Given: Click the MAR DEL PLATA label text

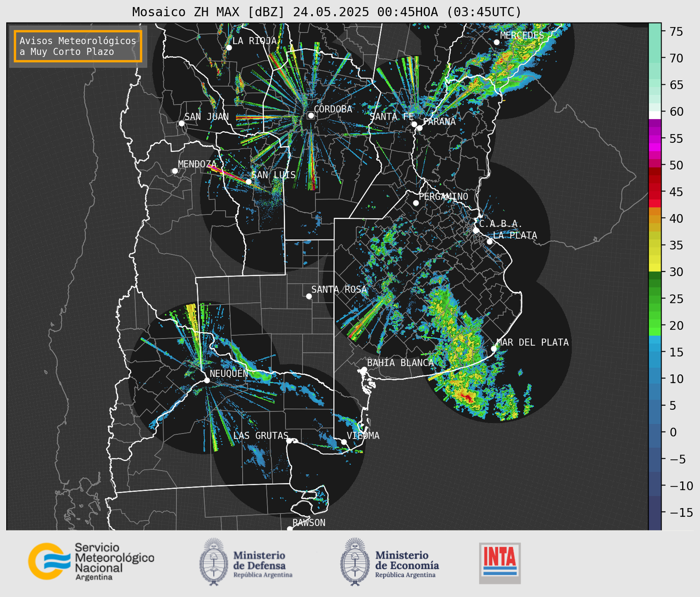Looking at the screenshot, I should pos(533,343).
